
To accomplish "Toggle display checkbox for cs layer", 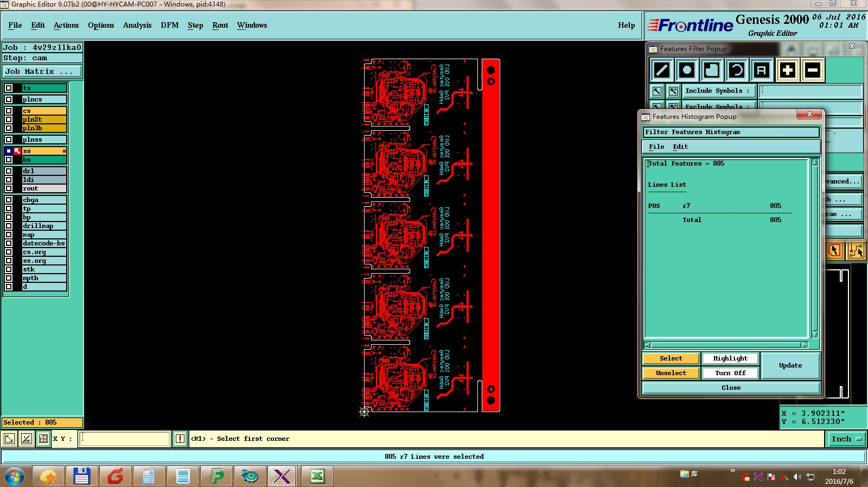I will pyautogui.click(x=9, y=111).
